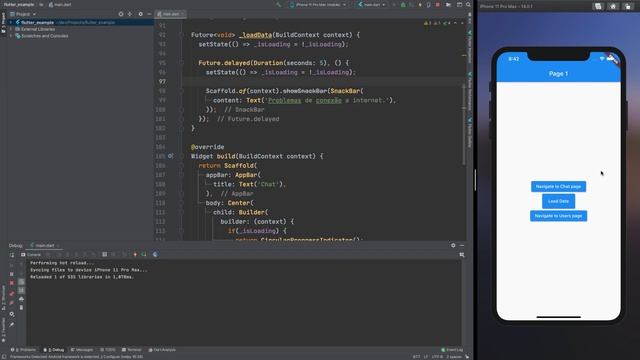Viewport: 640px width, 360px height.
Task: Toggle the Favorites tool window side tab
Action: click(x=3, y=329)
